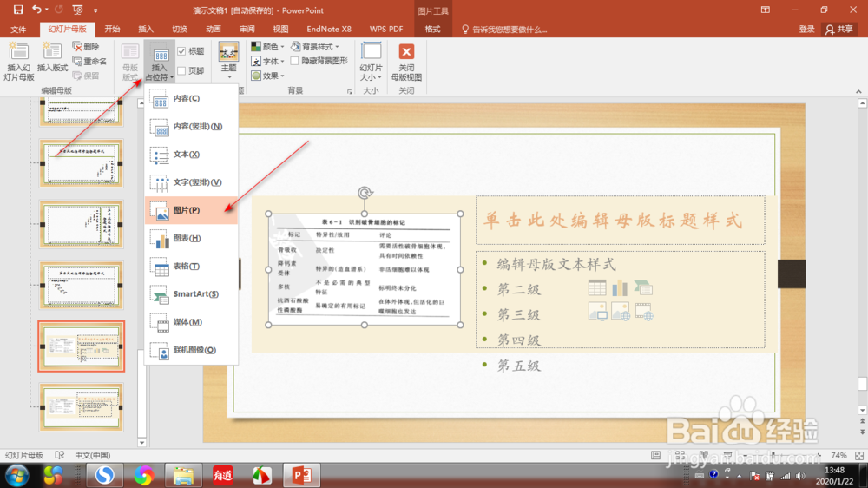Image resolution: width=868 pixels, height=488 pixels.
Task: Open Youdao app in the taskbar
Action: [x=222, y=475]
